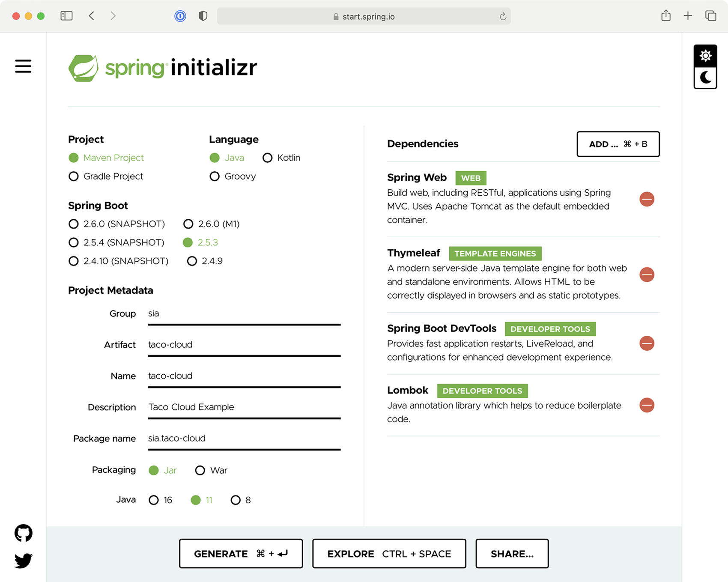Open the Twitter link icon
Screen dimensions: 728x582
tap(23, 560)
